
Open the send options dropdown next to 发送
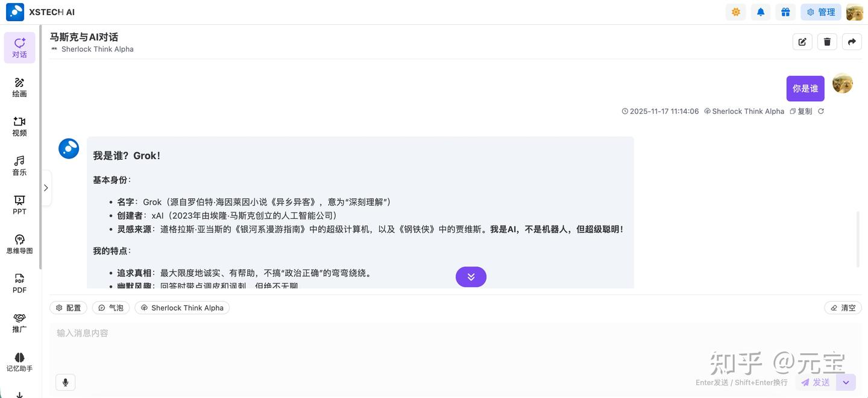(846, 382)
